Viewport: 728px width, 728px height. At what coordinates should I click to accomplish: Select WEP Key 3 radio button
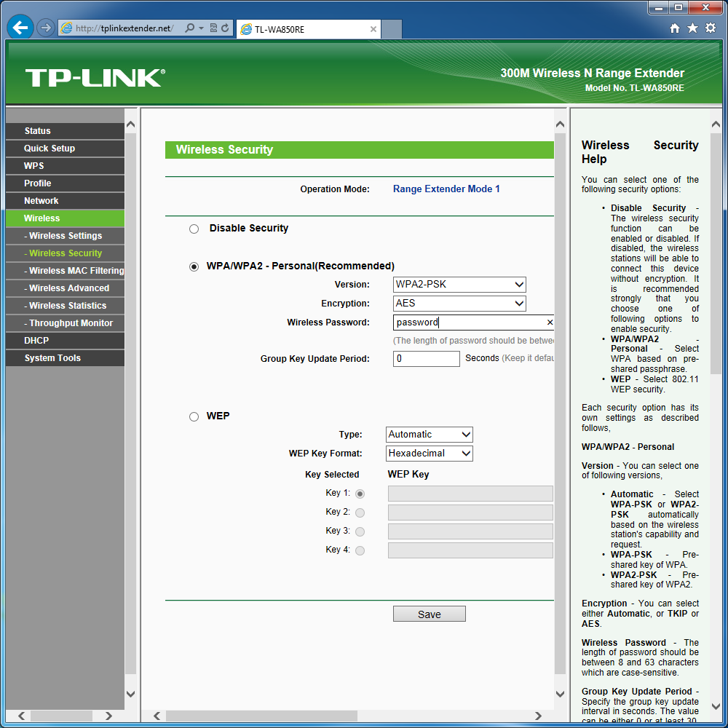[x=360, y=531]
